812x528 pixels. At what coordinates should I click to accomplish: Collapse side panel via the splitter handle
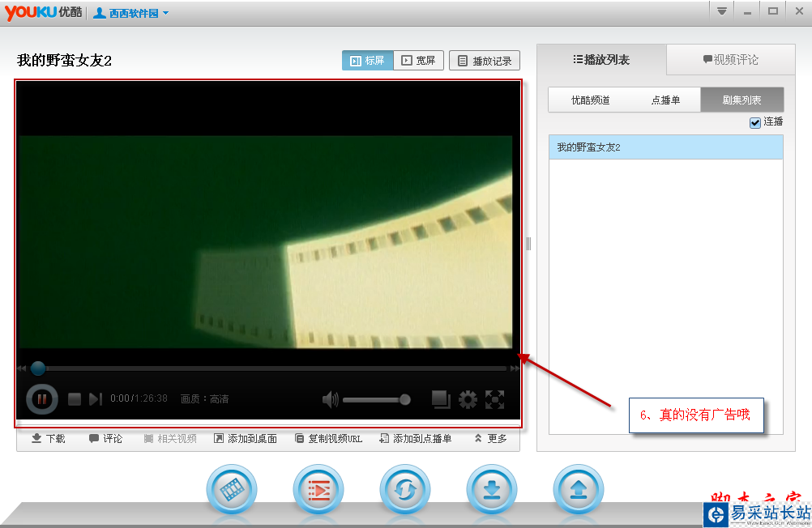528,244
